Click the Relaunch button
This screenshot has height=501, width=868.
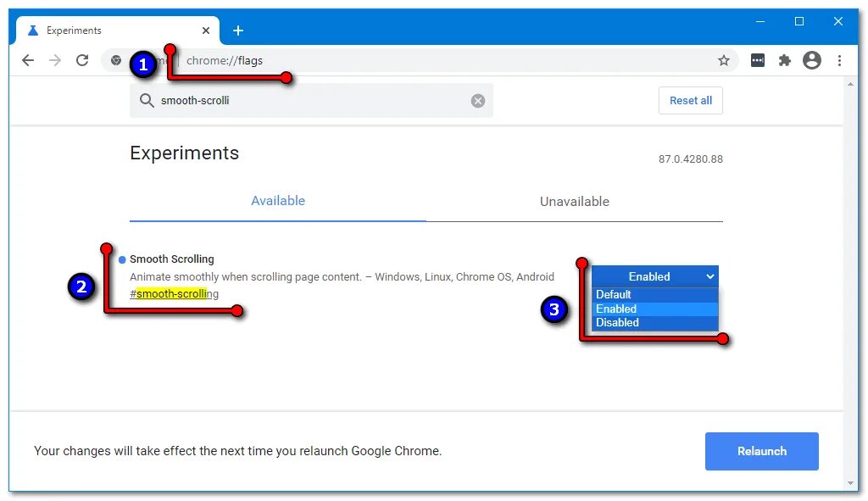click(x=762, y=451)
